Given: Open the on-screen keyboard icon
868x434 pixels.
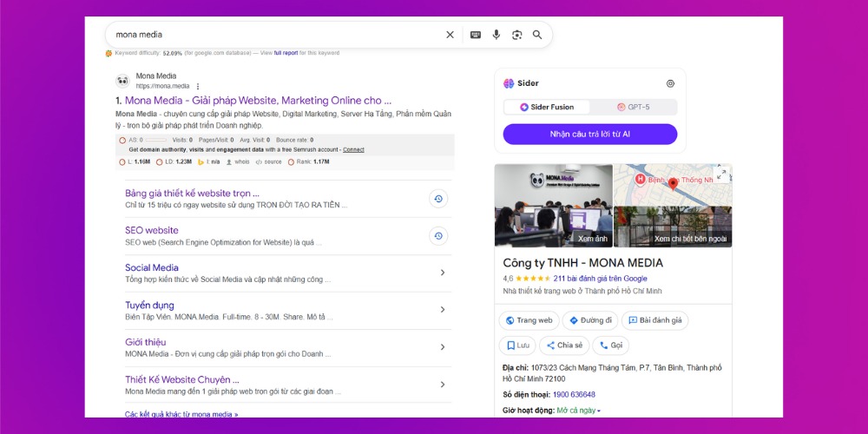Looking at the screenshot, I should (x=476, y=35).
